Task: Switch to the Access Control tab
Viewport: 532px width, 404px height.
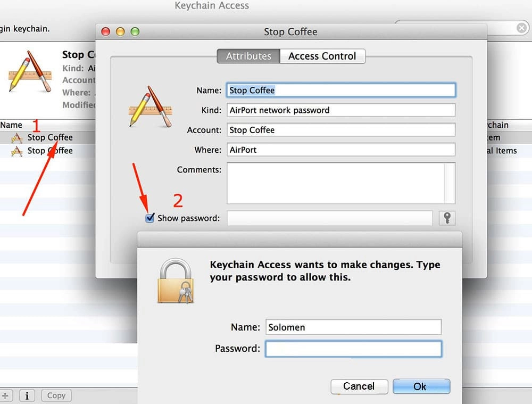Action: click(322, 56)
